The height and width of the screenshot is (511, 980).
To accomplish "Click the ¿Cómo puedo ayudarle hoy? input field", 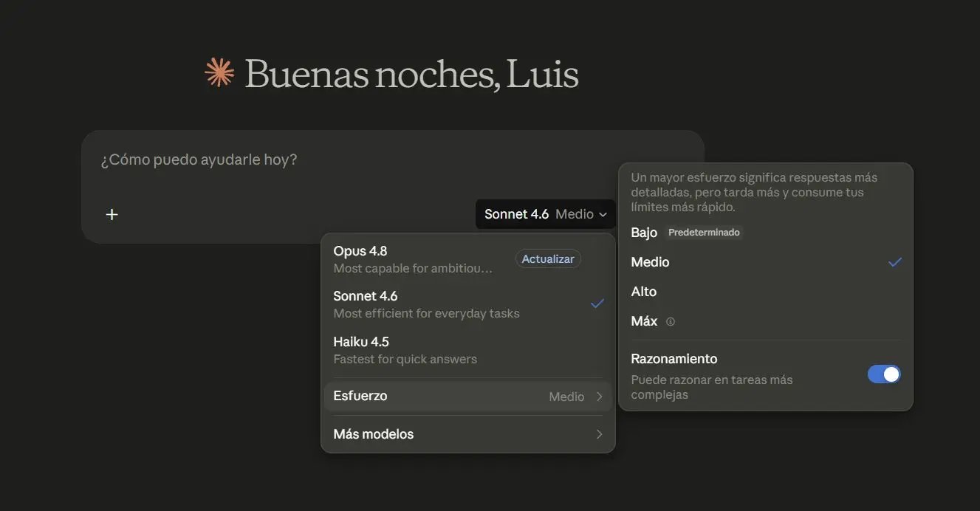I will [392, 160].
